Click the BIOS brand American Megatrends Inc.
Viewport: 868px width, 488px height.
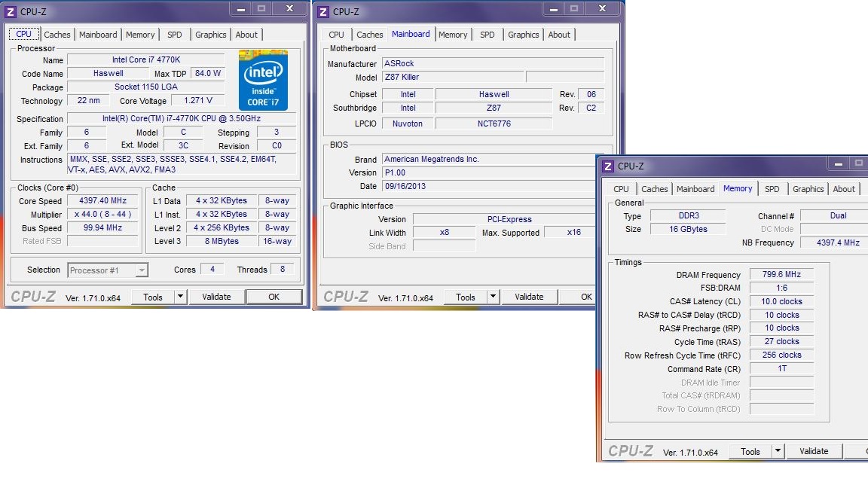pos(489,159)
